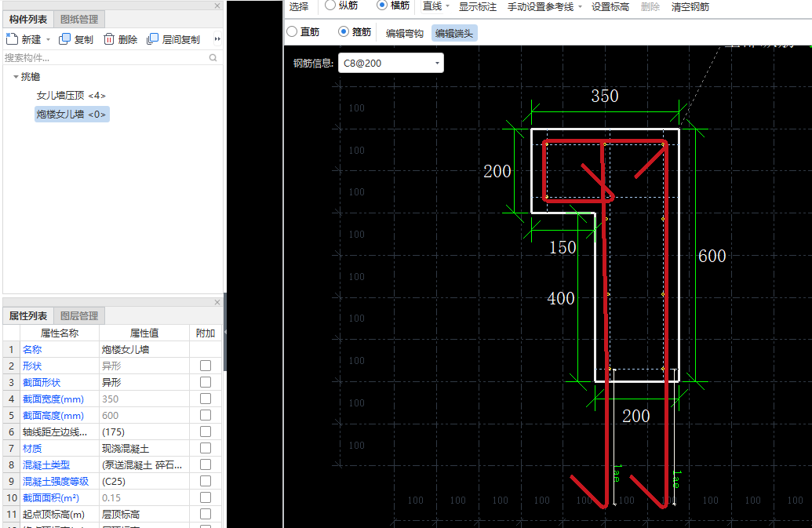Toggle the 截面宽度 row checkbox
This screenshot has width=812, height=528.
coord(206,399)
